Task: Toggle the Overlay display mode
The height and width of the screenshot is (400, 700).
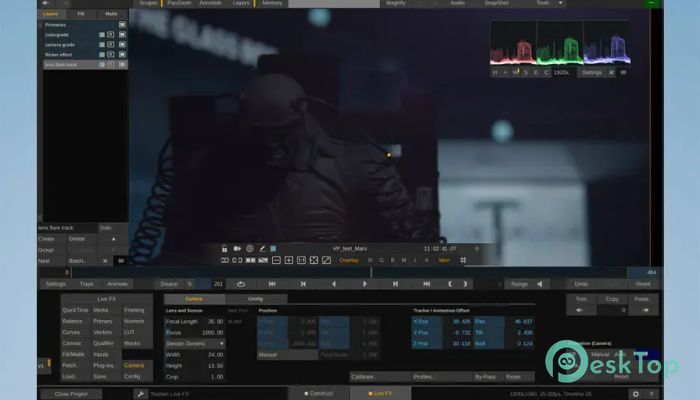Action: (x=349, y=260)
